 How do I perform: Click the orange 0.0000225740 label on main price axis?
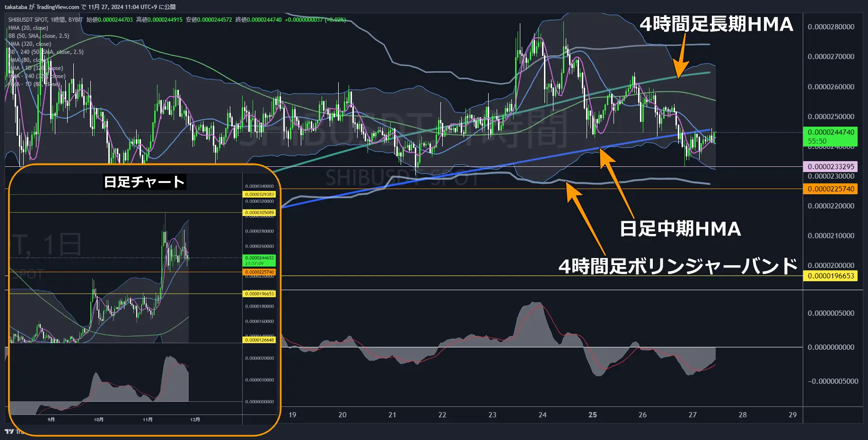click(x=830, y=189)
